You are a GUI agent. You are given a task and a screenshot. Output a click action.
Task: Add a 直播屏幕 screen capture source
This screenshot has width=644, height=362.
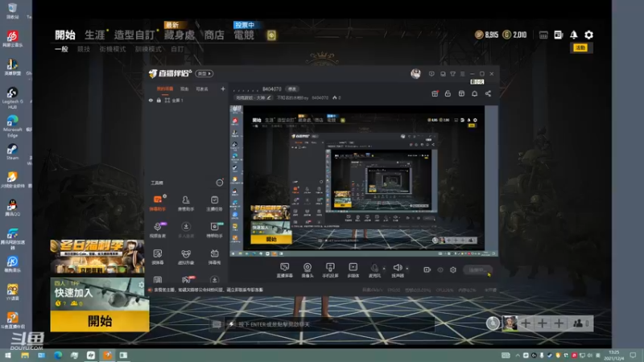(x=285, y=270)
